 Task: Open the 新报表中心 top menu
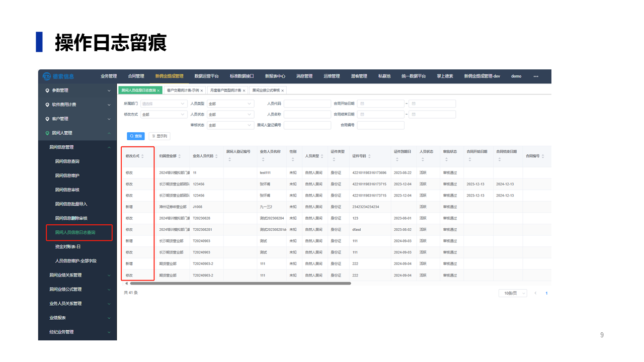coord(275,76)
